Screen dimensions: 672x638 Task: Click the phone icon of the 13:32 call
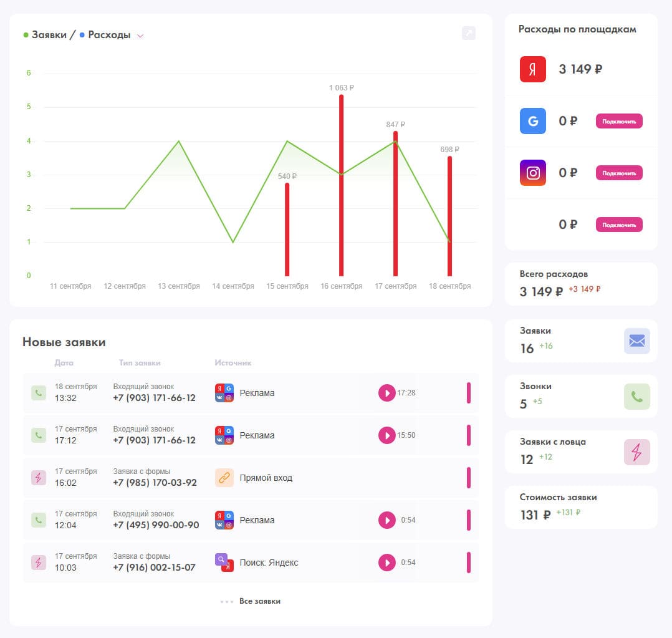39,393
